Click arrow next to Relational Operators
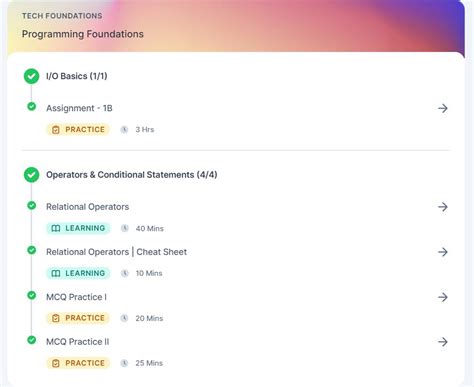The width and height of the screenshot is (474, 387). [x=442, y=207]
